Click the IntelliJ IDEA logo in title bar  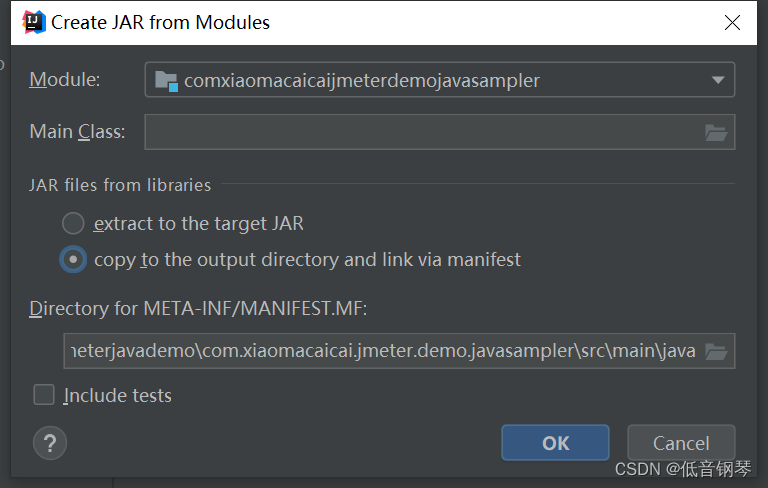tap(34, 23)
